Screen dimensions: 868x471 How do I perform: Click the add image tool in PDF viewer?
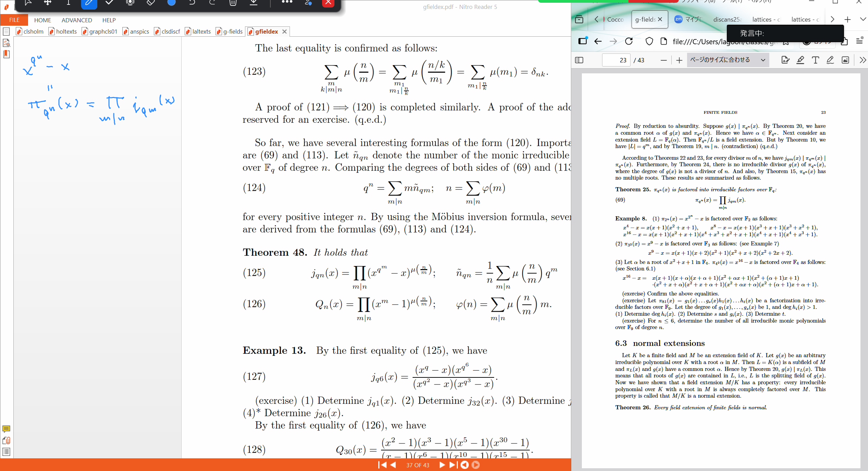click(845, 60)
